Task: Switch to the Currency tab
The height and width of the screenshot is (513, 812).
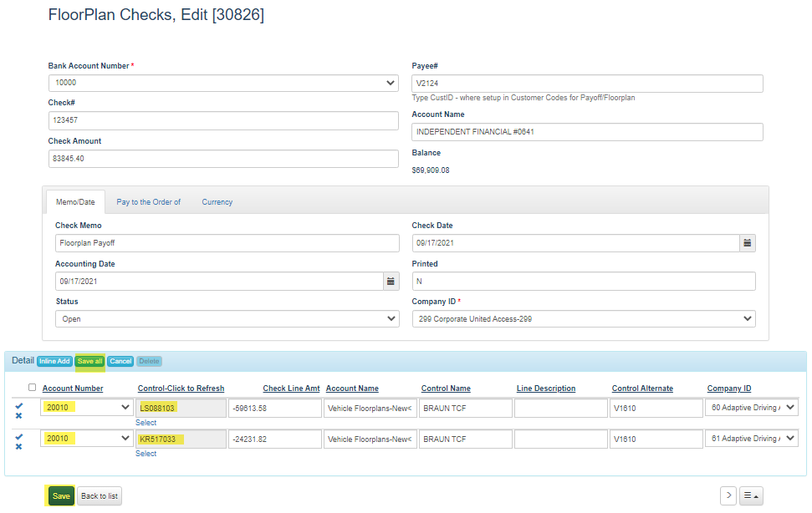Action: (x=217, y=202)
